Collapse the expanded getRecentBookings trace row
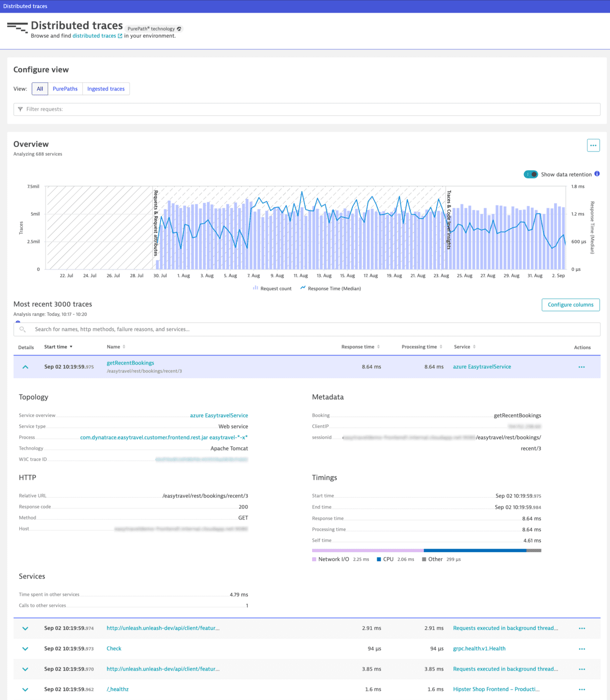 click(x=25, y=367)
